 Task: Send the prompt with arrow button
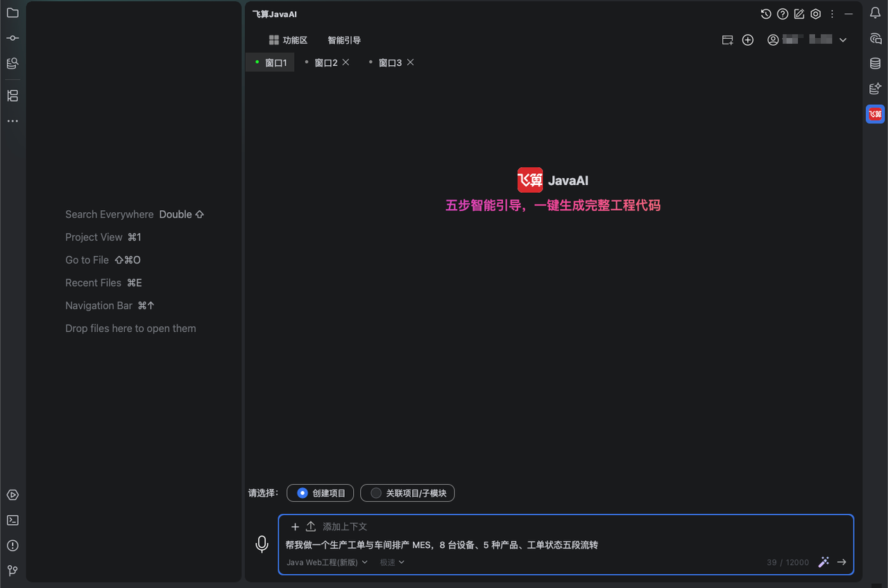click(x=842, y=562)
